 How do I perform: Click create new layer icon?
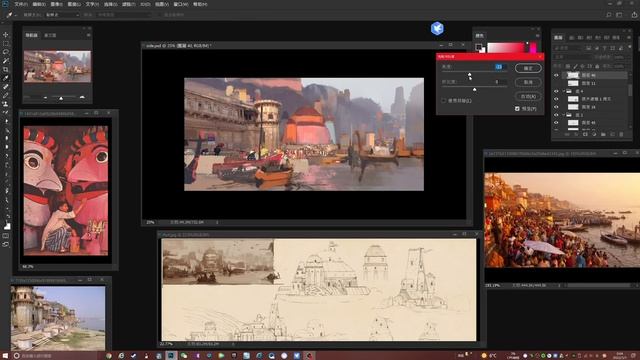click(x=613, y=134)
